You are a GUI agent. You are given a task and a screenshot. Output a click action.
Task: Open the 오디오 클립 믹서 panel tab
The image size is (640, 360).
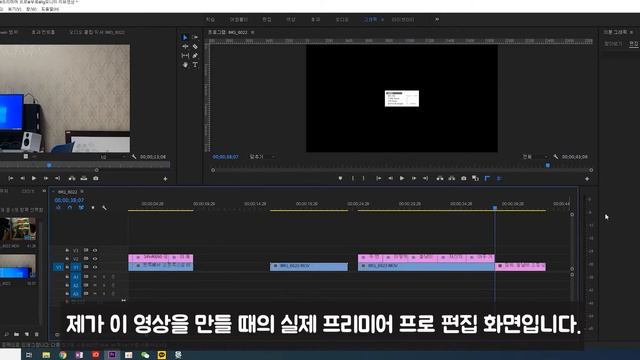pyautogui.click(x=97, y=32)
